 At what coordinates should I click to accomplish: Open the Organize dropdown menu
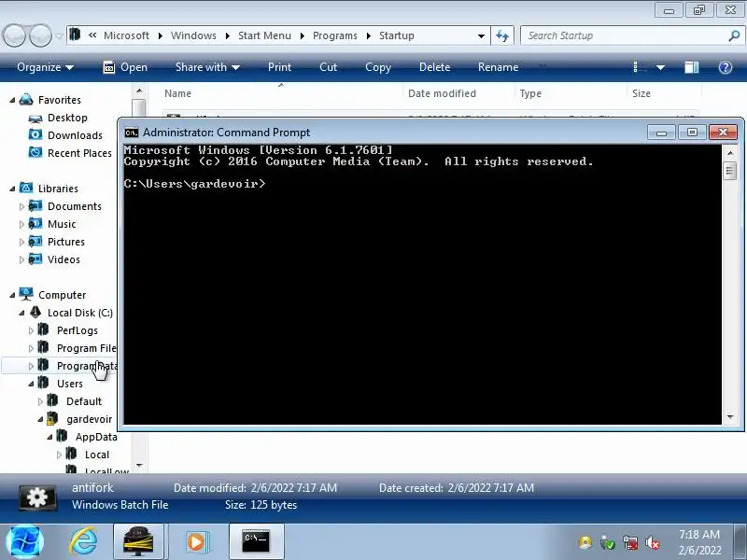(45, 67)
